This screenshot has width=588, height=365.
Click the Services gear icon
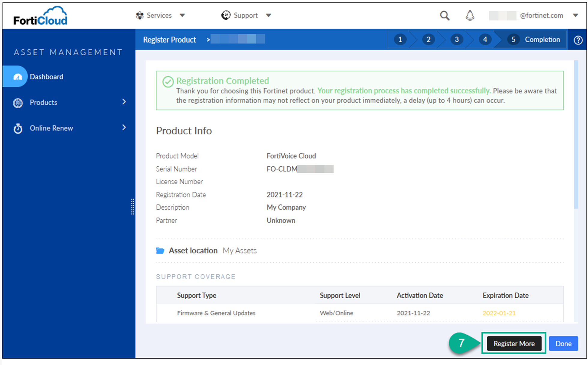[140, 15]
